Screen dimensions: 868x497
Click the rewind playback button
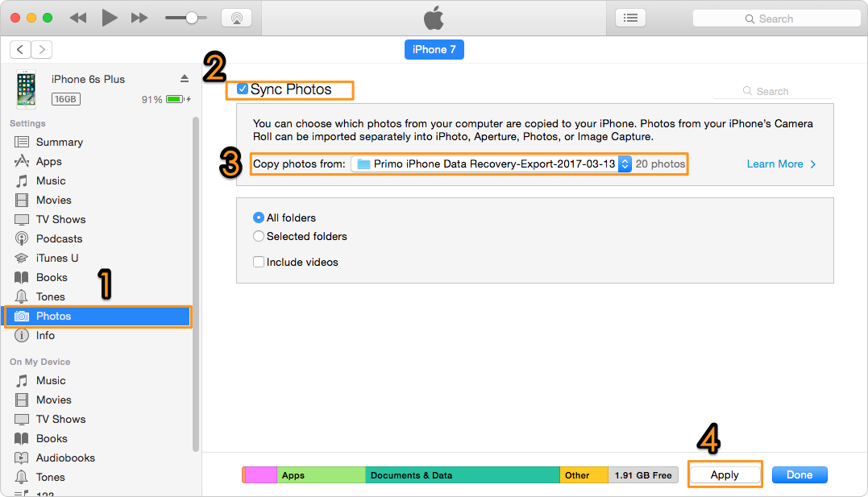[x=78, y=18]
